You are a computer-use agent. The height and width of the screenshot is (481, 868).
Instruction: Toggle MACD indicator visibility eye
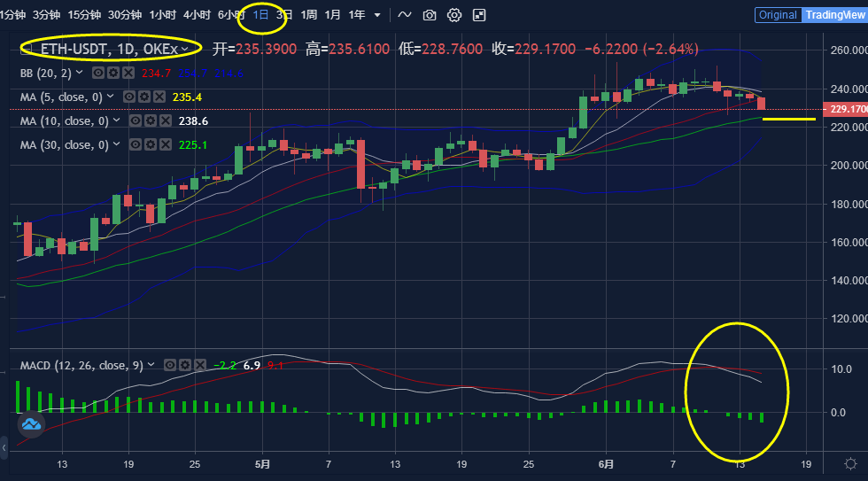pos(170,365)
